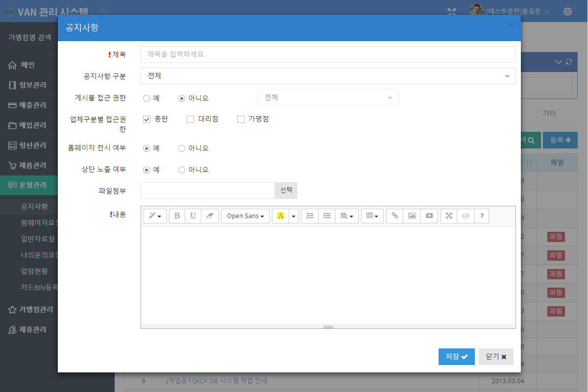The image size is (588, 392).
Task: Open editor help via question mark icon
Action: [482, 216]
